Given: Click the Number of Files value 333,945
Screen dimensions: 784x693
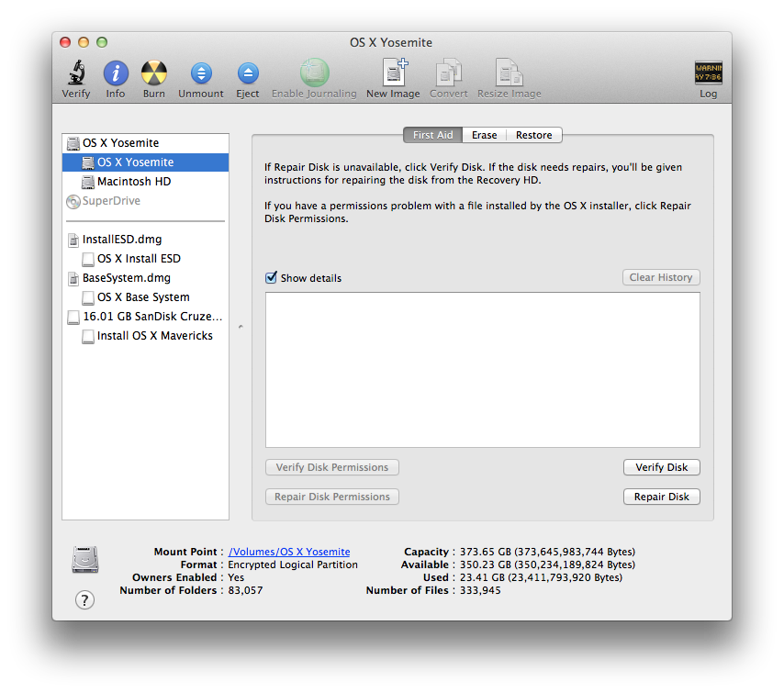Looking at the screenshot, I should coord(480,590).
